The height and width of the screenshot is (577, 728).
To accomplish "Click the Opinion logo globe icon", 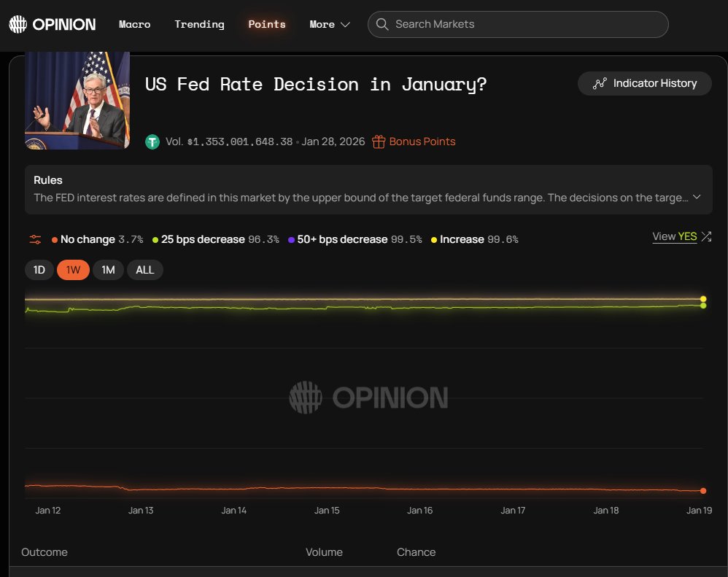I will [18, 24].
